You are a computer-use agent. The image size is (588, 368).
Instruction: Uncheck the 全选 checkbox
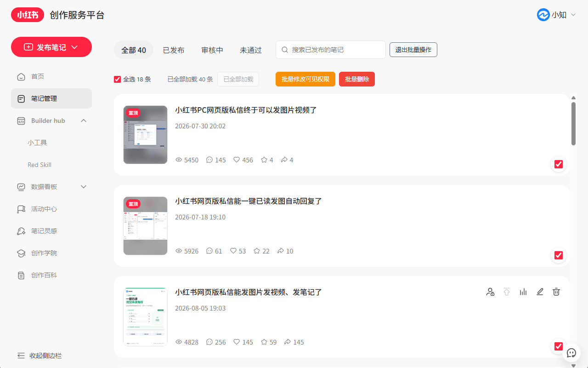pos(118,79)
